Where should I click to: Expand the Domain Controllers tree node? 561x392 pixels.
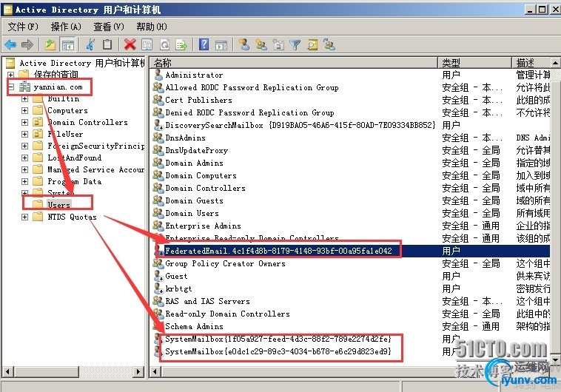(x=24, y=122)
